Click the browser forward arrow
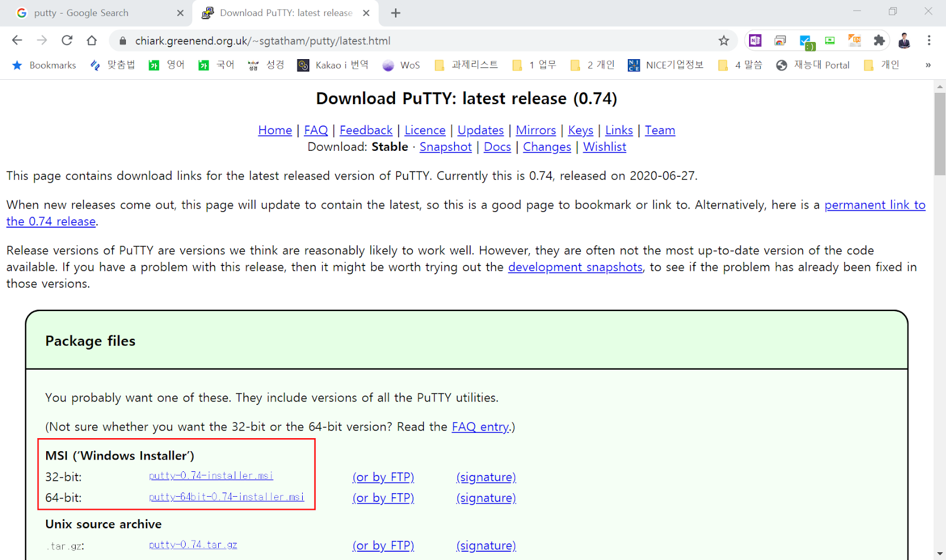946x560 pixels. click(42, 40)
